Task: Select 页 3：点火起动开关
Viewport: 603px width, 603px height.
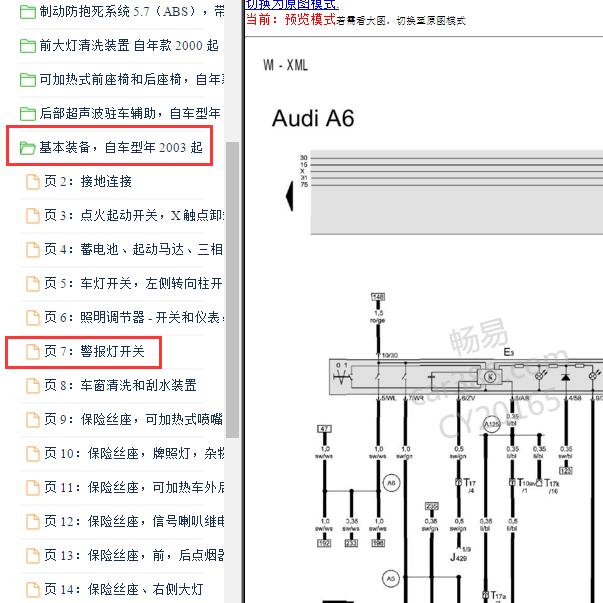Action: point(125,215)
